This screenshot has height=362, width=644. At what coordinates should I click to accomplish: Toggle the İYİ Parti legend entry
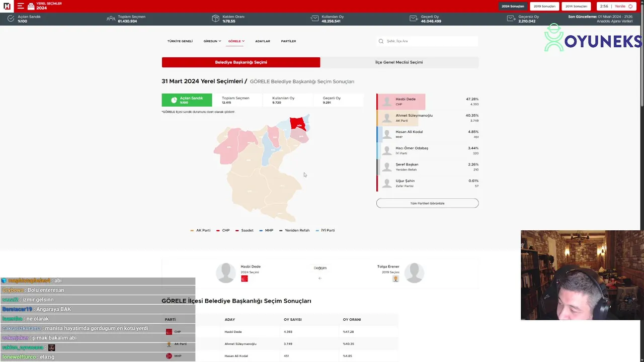(x=325, y=230)
